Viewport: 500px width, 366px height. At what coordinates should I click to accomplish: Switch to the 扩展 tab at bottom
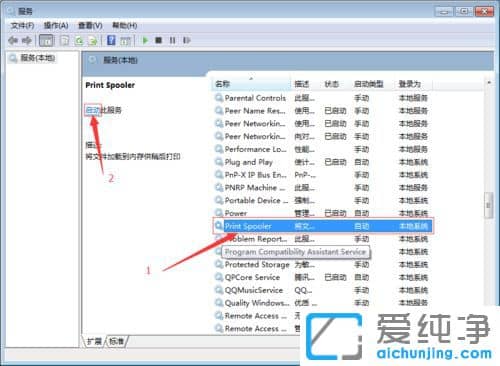point(94,341)
